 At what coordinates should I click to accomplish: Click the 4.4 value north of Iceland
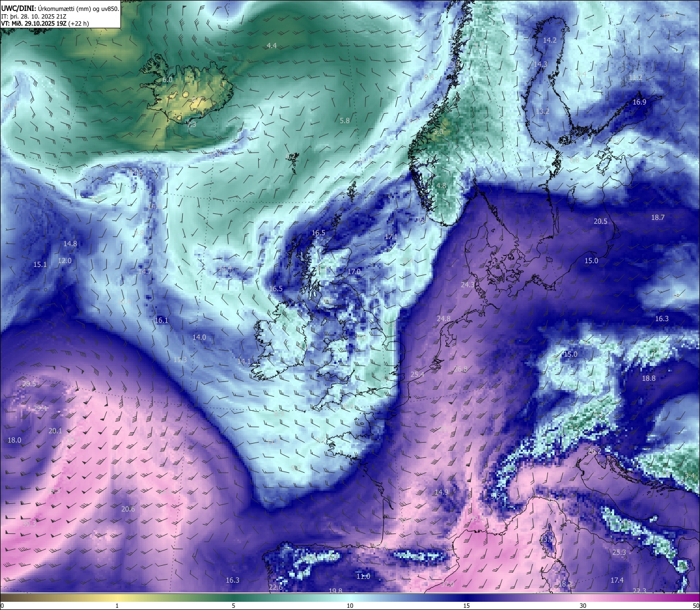click(x=272, y=45)
